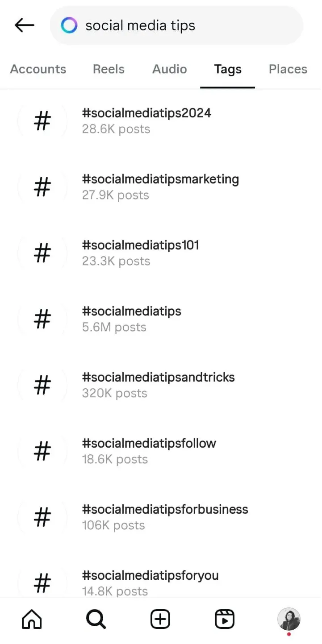Select the Search magnifier in bottom navigation
Viewport: 322px width, 644px height.
point(96,619)
